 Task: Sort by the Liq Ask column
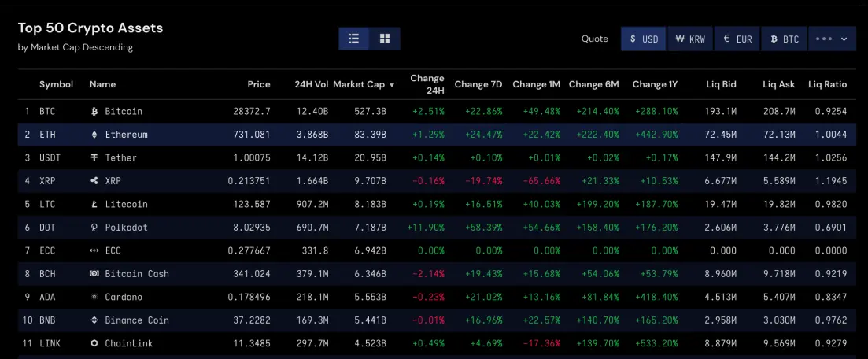coord(778,84)
